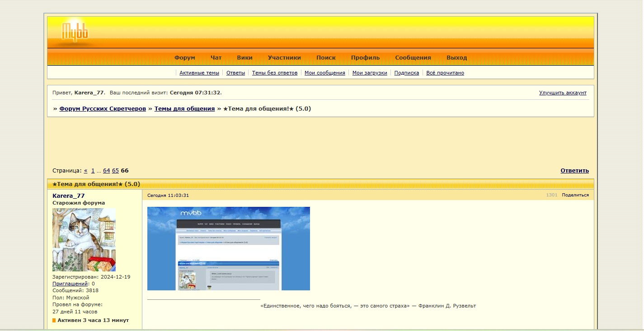Open the Вики page

pos(244,58)
